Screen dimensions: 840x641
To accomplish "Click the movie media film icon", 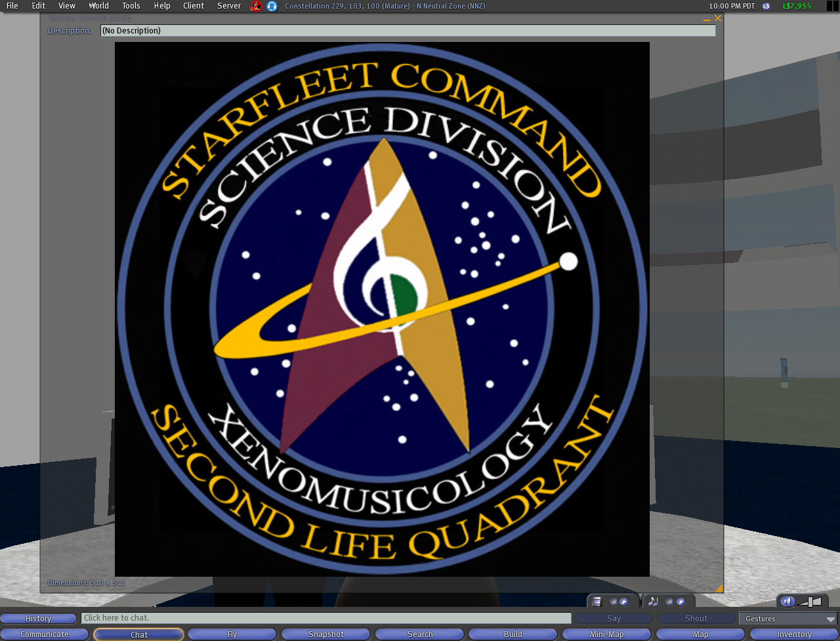I will click(597, 602).
